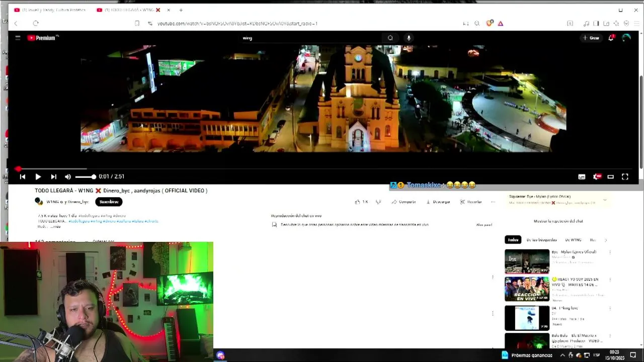
Task: Click the YouTube search input field
Action: coord(312,38)
